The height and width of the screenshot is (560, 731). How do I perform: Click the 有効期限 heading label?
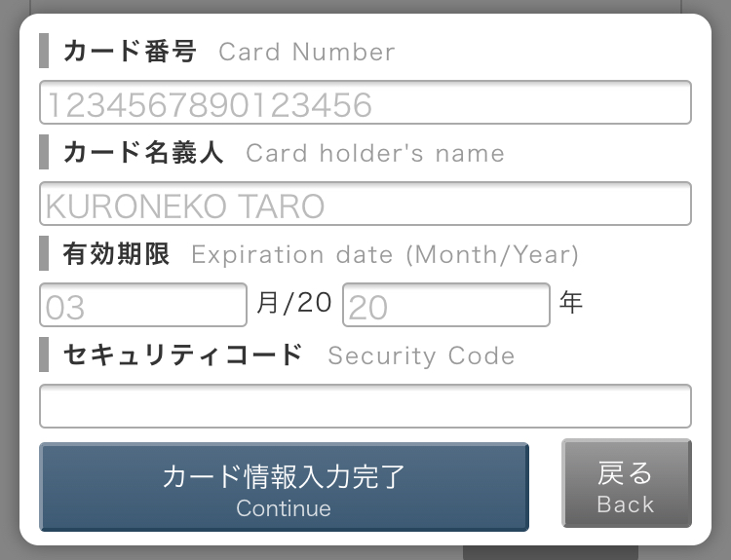click(116, 253)
